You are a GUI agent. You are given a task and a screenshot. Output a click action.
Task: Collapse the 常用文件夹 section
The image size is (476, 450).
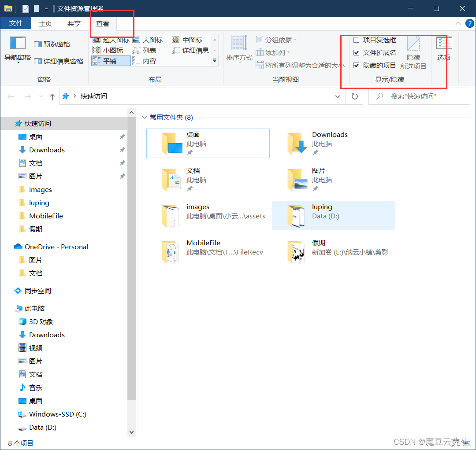click(x=145, y=117)
